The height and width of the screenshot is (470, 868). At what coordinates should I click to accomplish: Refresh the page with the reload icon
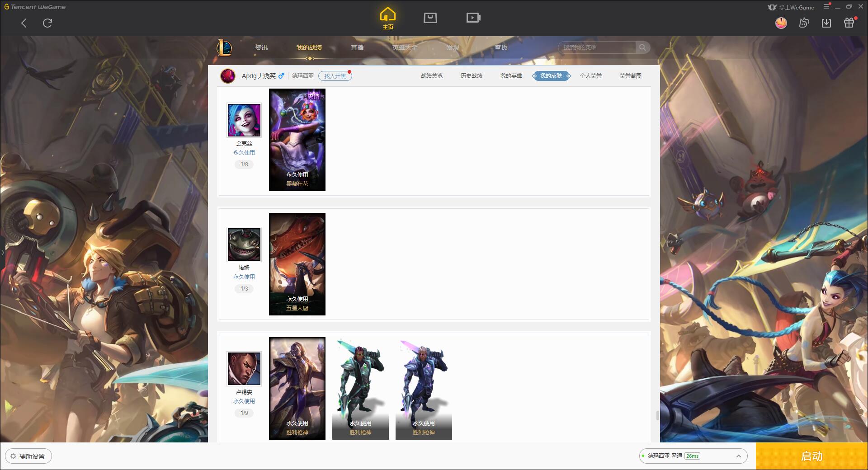[x=47, y=23]
